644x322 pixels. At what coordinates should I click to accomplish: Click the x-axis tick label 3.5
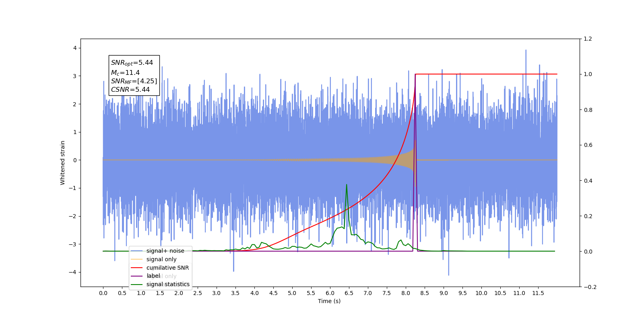[x=235, y=293]
